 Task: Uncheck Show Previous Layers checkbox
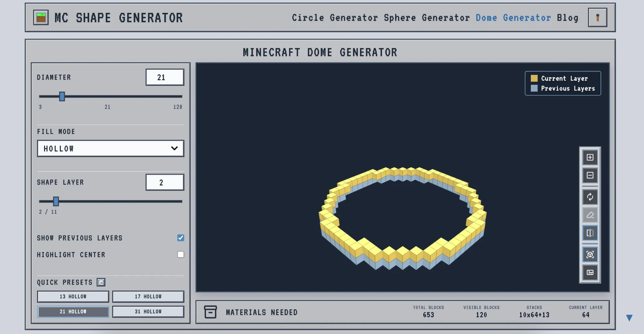click(x=181, y=238)
